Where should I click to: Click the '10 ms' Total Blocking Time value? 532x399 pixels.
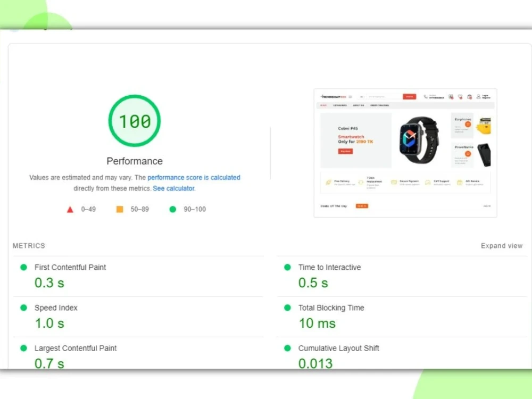click(317, 323)
